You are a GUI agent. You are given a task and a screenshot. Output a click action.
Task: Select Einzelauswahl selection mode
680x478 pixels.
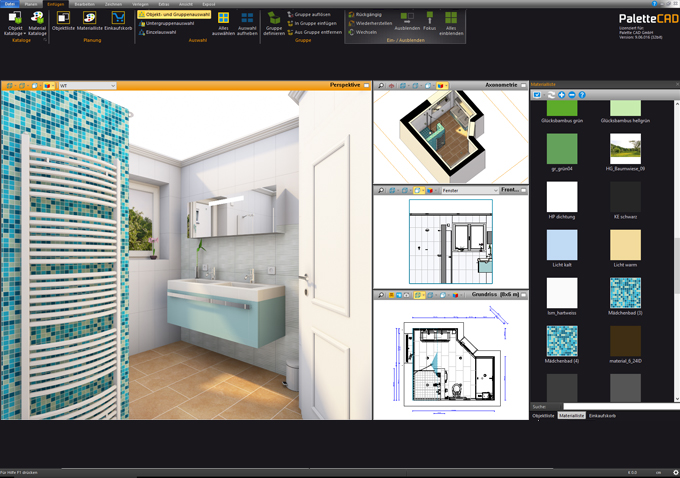(161, 32)
